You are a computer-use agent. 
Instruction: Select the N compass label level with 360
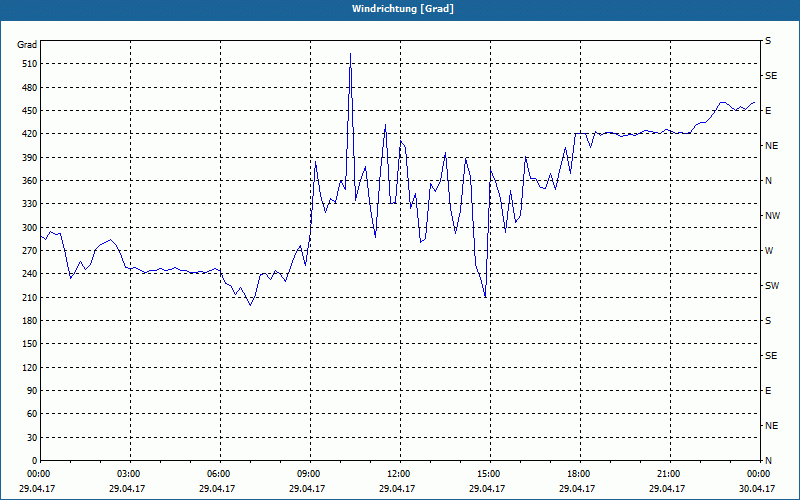(768, 181)
